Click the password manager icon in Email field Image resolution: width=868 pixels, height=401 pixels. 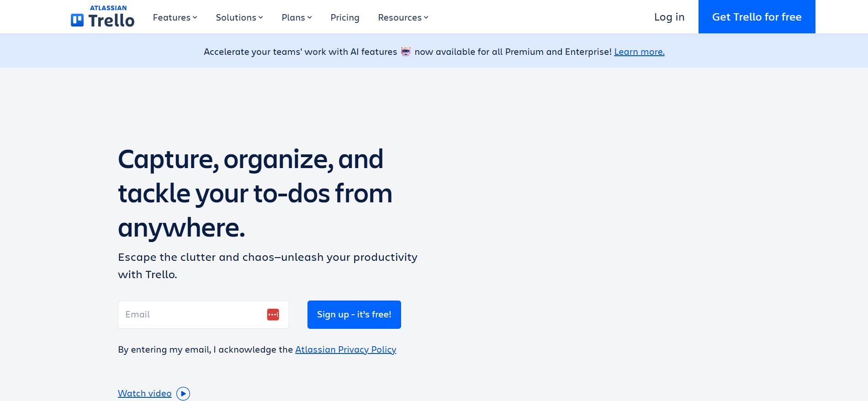tap(273, 315)
